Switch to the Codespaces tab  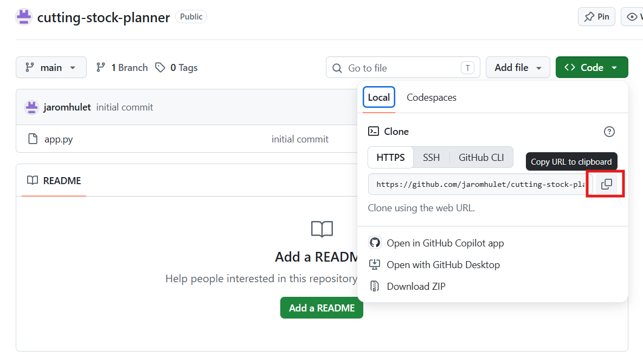click(432, 97)
